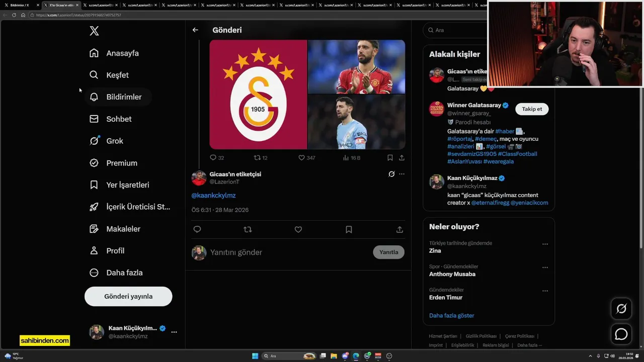Show hidden tray icons chevron
Image resolution: width=644 pixels, height=362 pixels.
click(x=591, y=356)
